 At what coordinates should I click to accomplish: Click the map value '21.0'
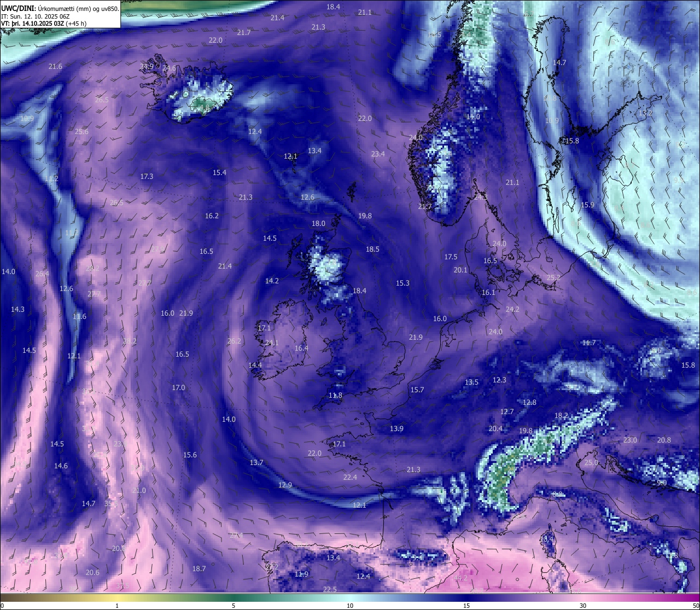[x=139, y=491]
